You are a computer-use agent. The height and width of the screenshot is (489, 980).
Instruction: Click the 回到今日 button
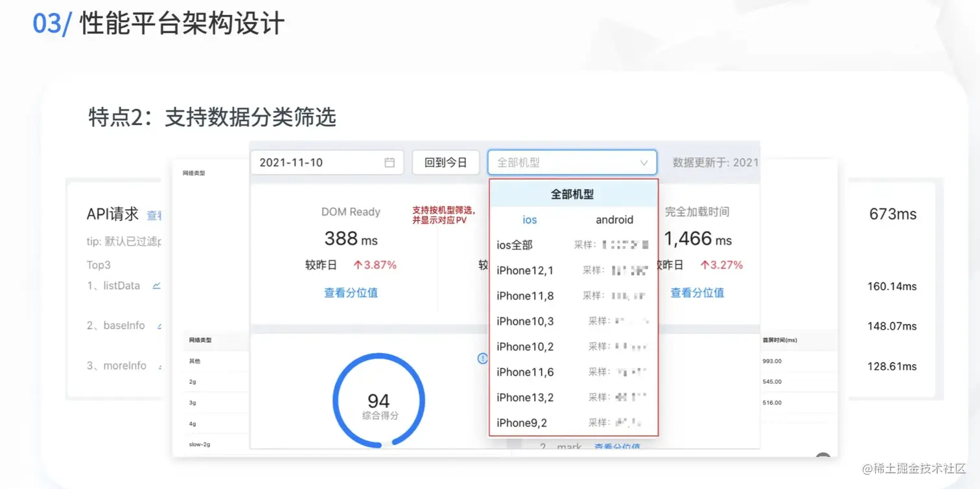click(446, 163)
